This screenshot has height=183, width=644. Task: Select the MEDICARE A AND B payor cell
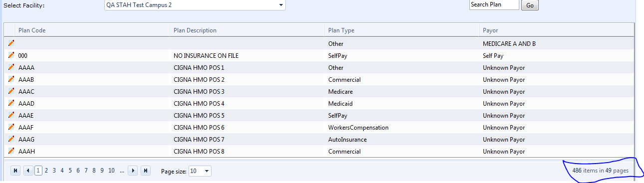pos(509,43)
